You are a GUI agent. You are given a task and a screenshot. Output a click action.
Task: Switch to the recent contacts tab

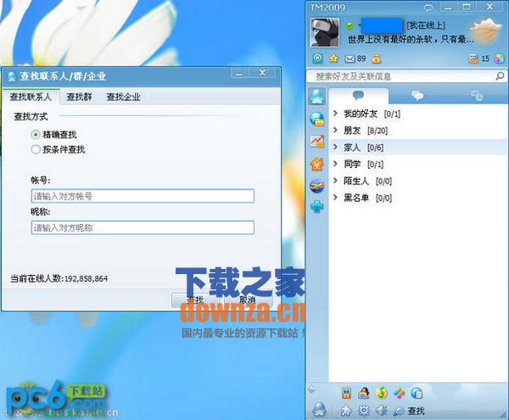coord(477,95)
